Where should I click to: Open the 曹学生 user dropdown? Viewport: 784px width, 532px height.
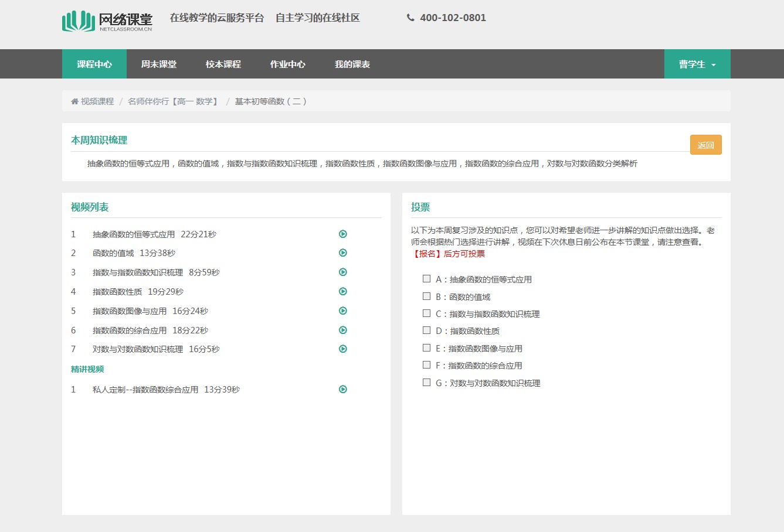(x=697, y=64)
